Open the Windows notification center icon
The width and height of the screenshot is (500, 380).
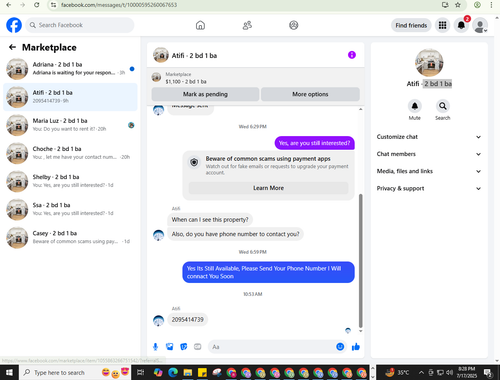488,372
